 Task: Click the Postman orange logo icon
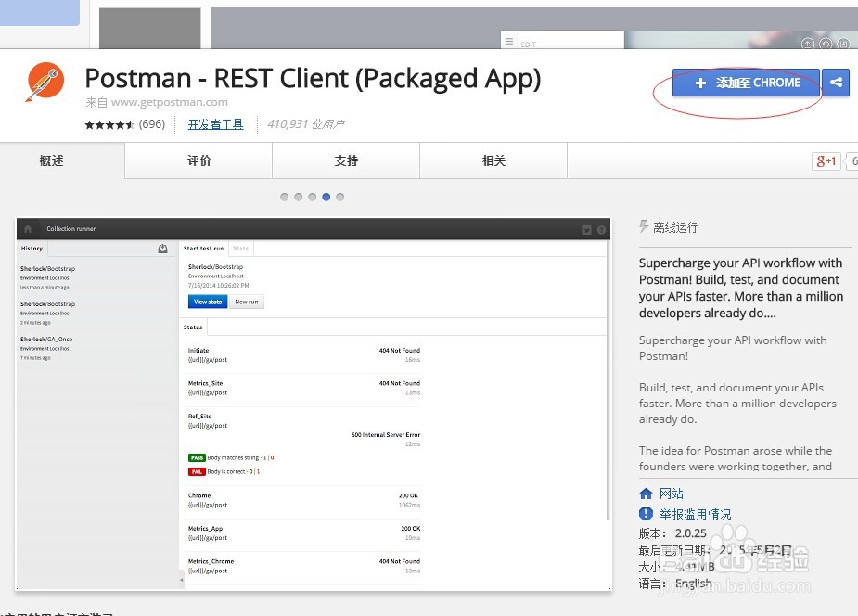pyautogui.click(x=45, y=82)
